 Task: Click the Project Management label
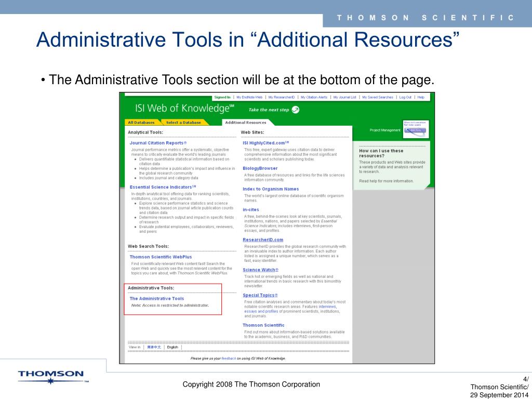pos(385,130)
